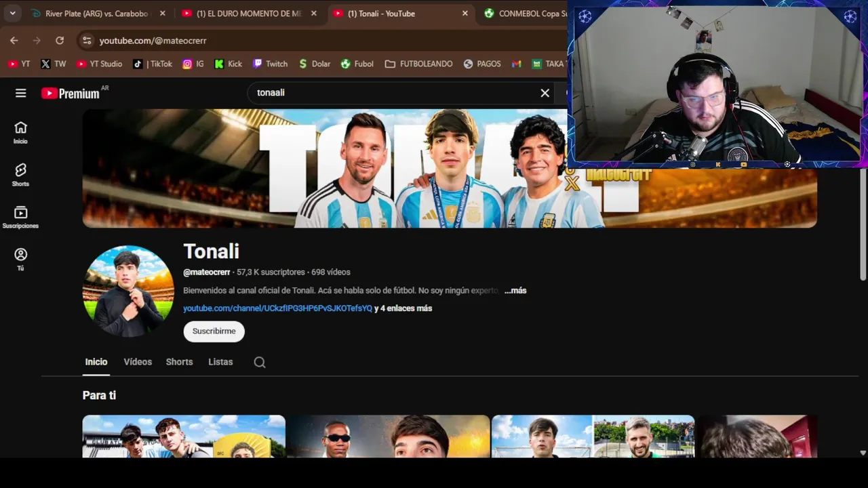The height and width of the screenshot is (488, 868).
Task: Reload the page with refresh icon
Action: (60, 41)
